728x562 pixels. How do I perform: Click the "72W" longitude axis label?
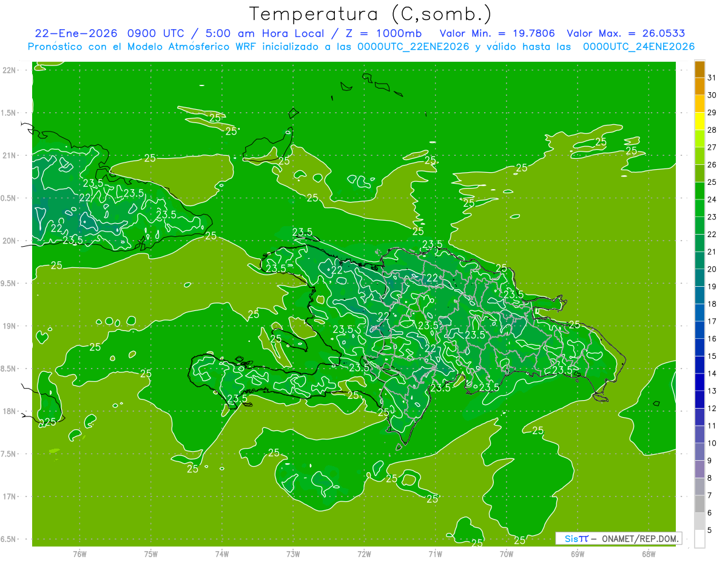[x=364, y=554]
